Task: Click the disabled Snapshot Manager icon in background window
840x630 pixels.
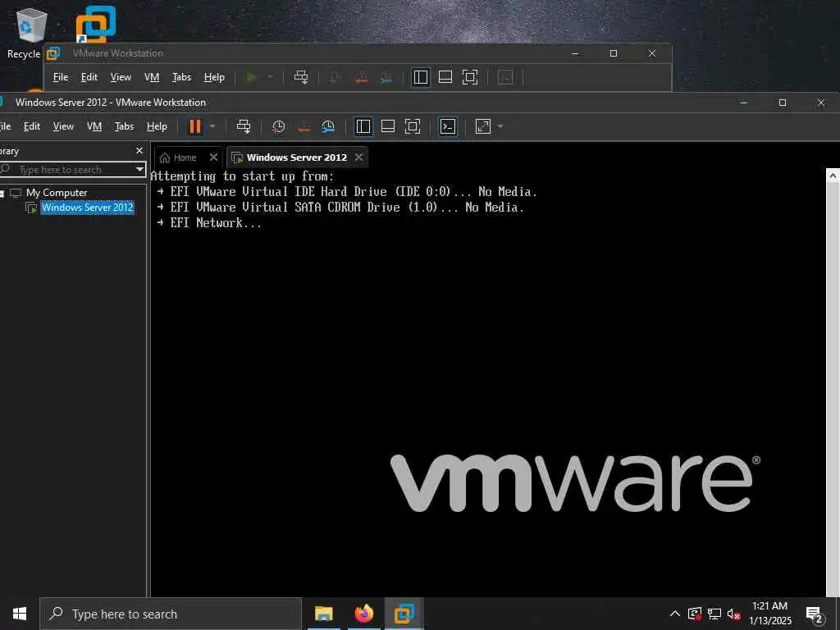Action: tap(386, 78)
